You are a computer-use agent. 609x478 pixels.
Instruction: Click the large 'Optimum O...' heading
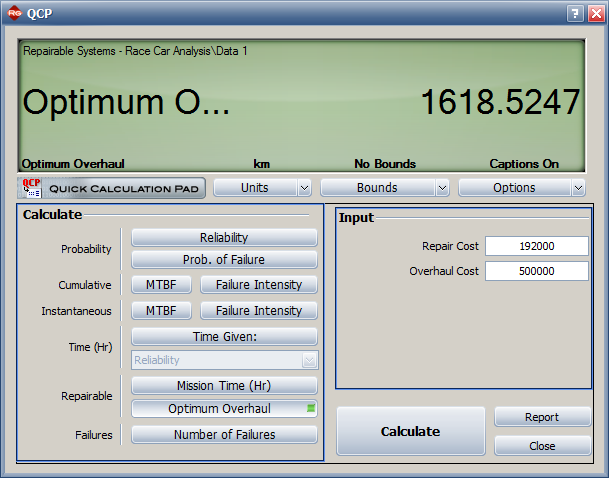pos(126,103)
